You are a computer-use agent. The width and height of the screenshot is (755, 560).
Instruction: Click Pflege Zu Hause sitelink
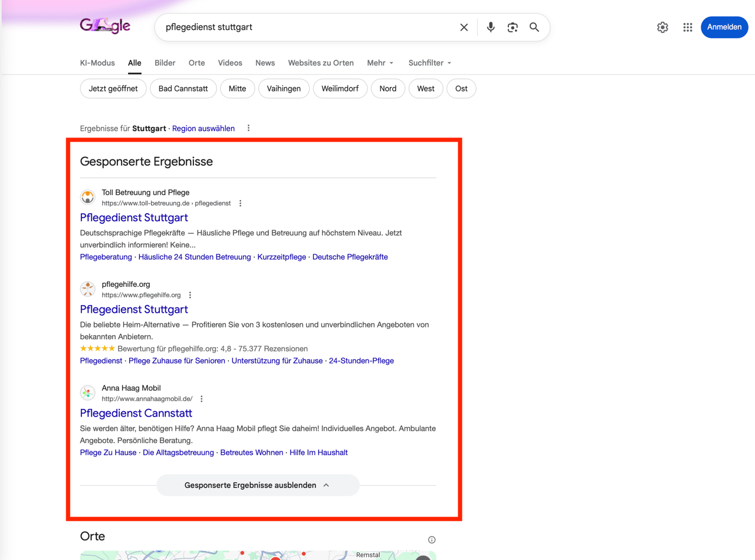[x=108, y=453]
